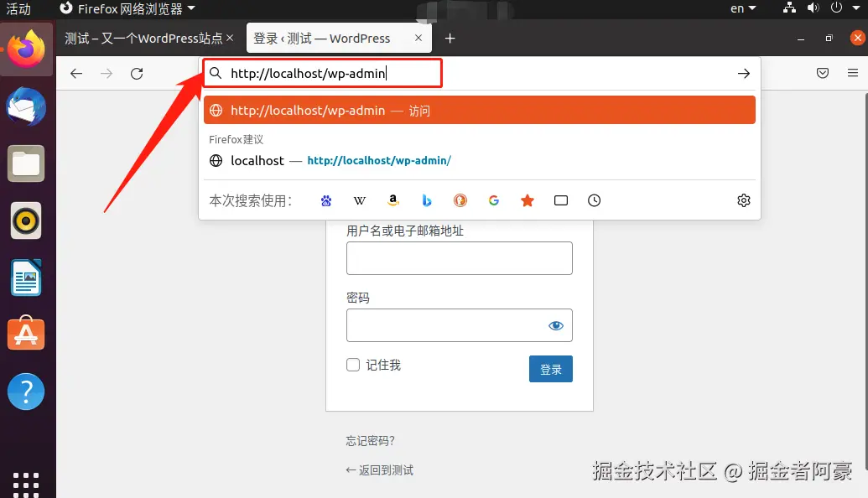Open the Pocket save button
Image resolution: width=868 pixels, height=498 pixels.
[823, 73]
